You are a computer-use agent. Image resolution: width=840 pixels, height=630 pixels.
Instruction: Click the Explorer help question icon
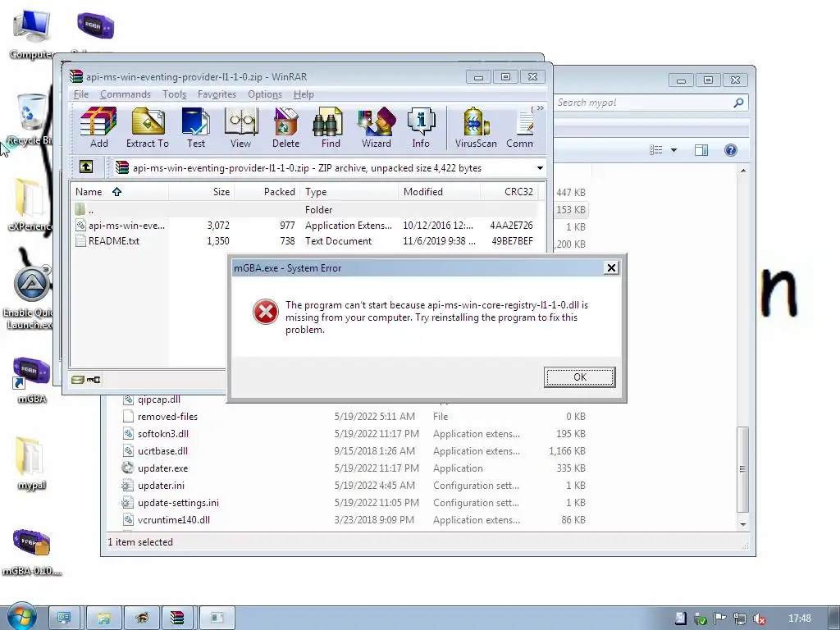coord(731,150)
